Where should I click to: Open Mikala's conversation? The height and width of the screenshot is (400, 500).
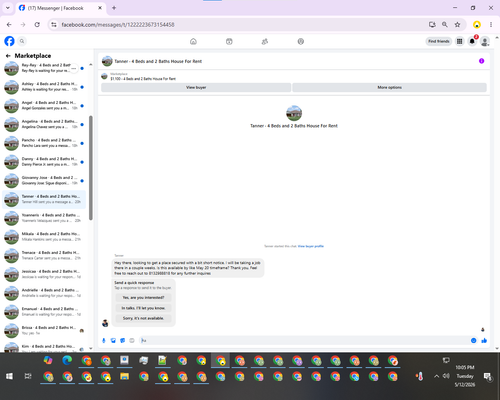tap(44, 237)
